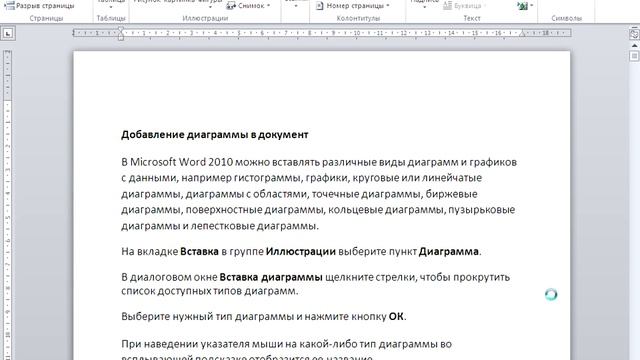Click the bold phrase "Вставка диаграммы" in the text
The image size is (640, 360).
[x=271, y=277]
